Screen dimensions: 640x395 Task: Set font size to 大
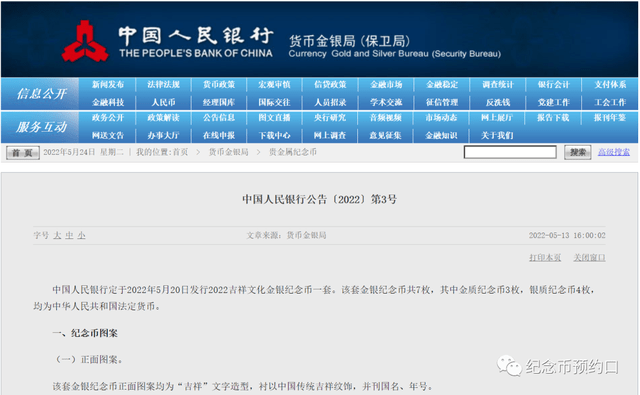57,235
